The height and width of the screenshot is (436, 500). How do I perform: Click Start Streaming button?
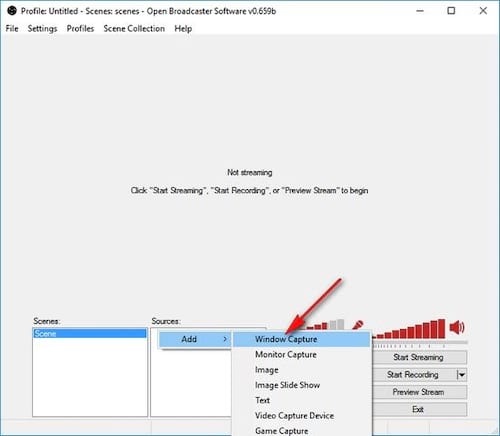419,357
